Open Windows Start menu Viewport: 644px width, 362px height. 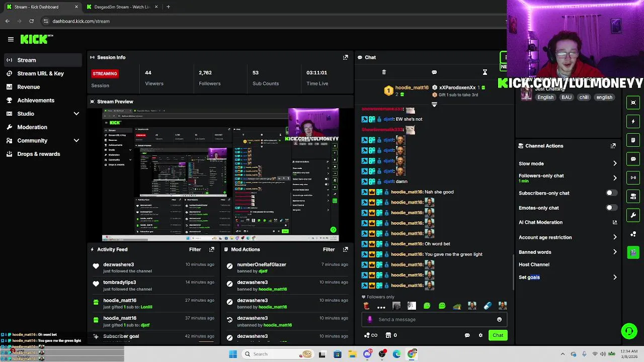click(x=233, y=354)
